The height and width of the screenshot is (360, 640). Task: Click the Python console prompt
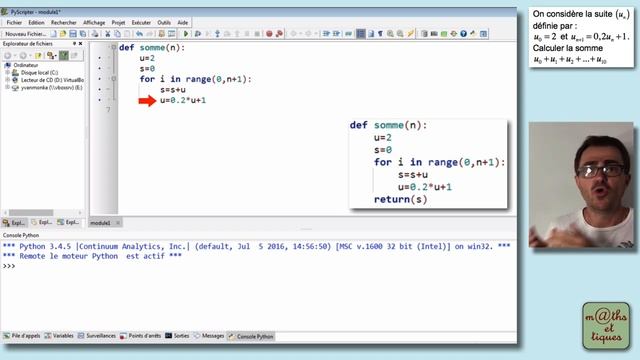pos(9,266)
